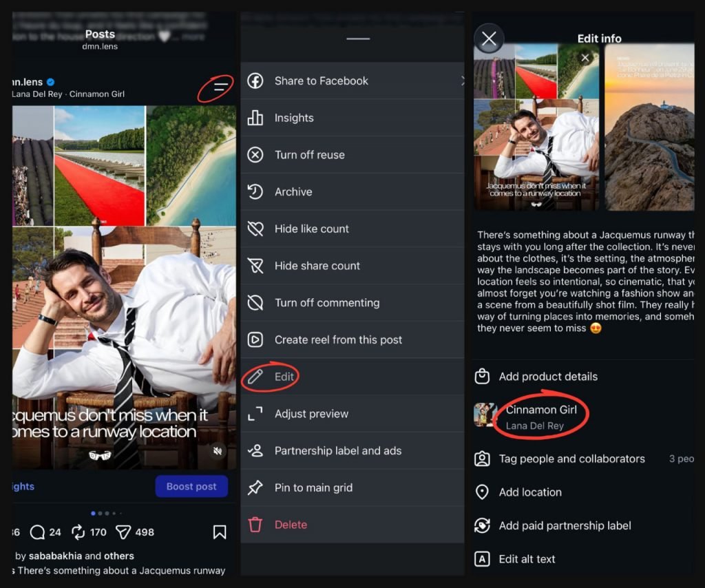Toggle Hide share count option

pyautogui.click(x=352, y=266)
